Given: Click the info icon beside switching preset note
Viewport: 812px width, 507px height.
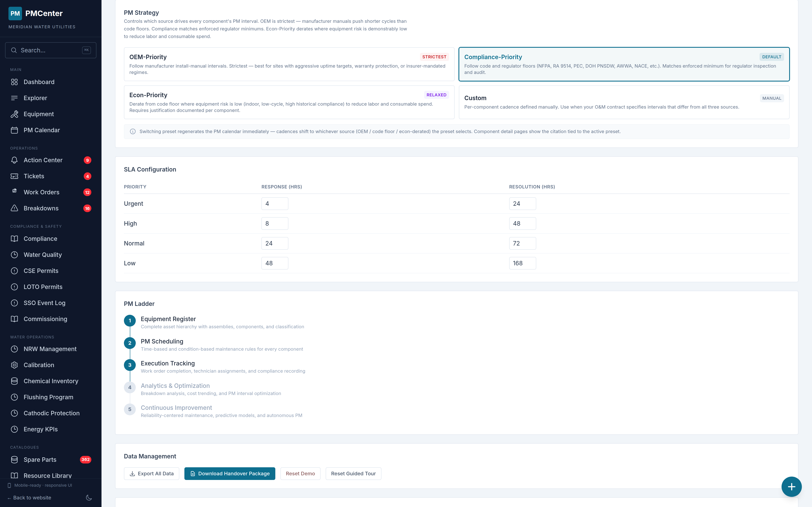Looking at the screenshot, I should 133,131.
